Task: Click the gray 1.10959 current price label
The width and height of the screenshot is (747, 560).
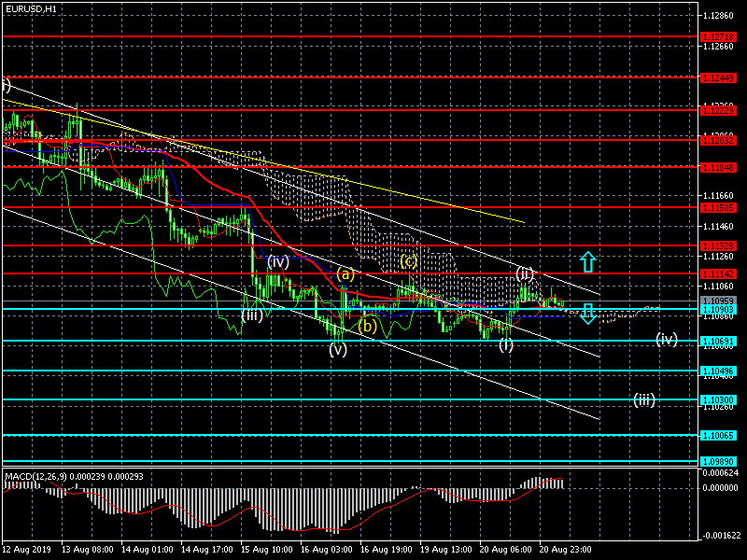Action: tap(718, 301)
